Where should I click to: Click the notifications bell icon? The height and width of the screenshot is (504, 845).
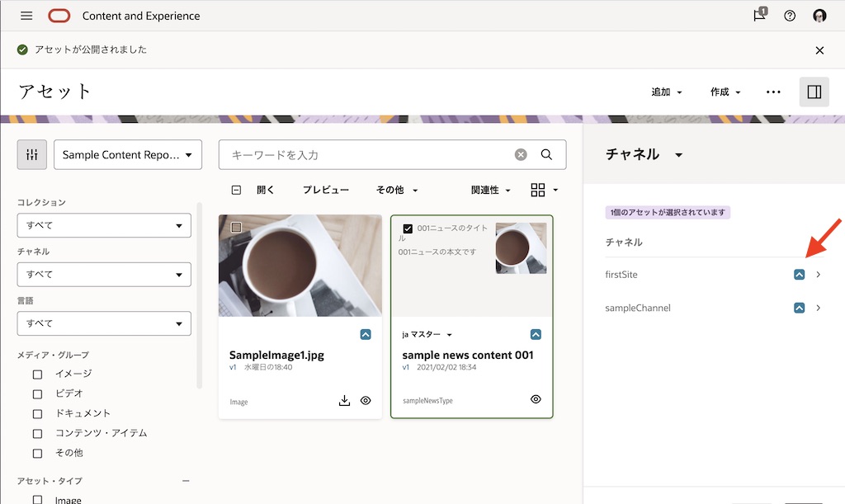(x=758, y=15)
